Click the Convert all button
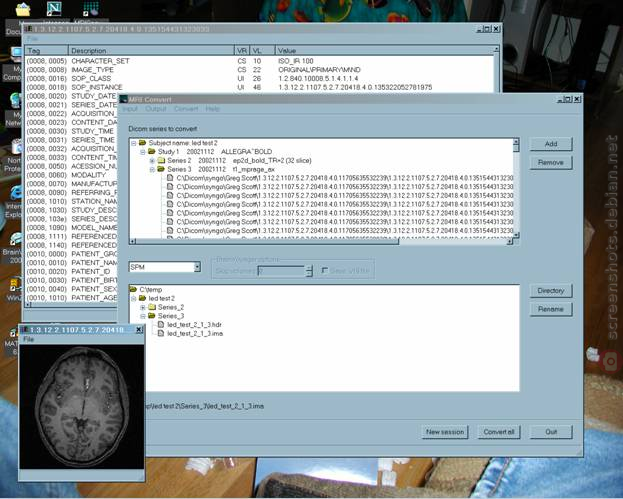 coord(499,432)
